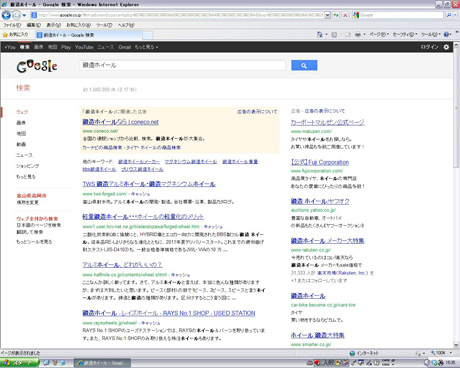The width and height of the screenshot is (460, 368).
Task: Click the print toolbar icon
Action: pos(358,34)
